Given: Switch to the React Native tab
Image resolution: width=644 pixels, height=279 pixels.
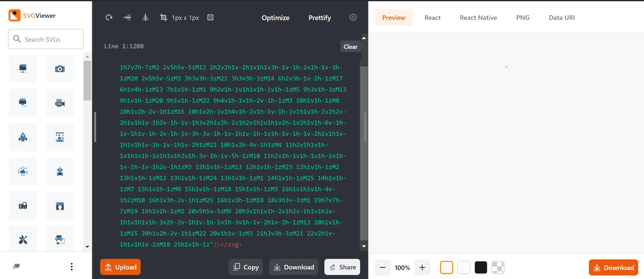Looking at the screenshot, I should pos(478,18).
